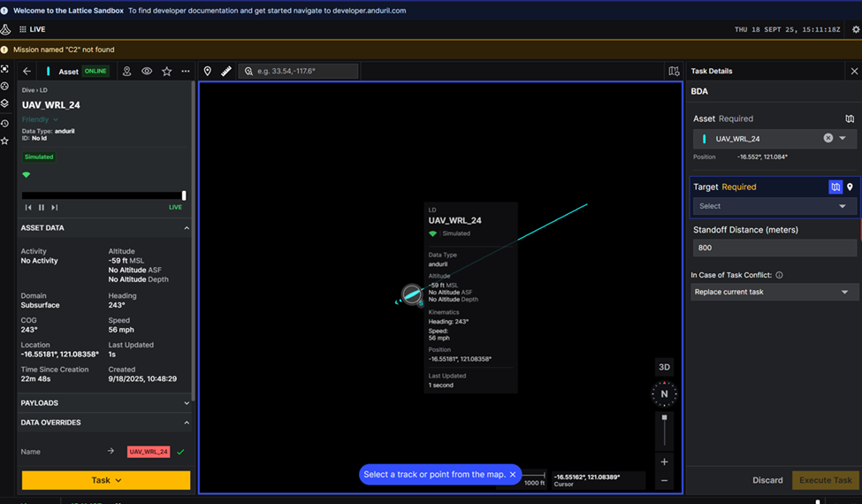862x504 pixels.
Task: Favorite the asset with the star icon
Action: (x=166, y=71)
